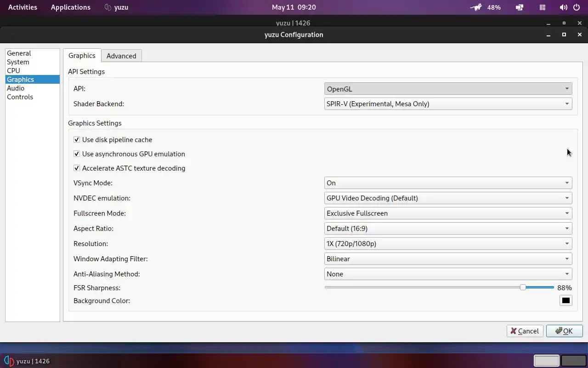Click the display/screen icon in system tray
The width and height of the screenshot is (588, 368).
(520, 7)
